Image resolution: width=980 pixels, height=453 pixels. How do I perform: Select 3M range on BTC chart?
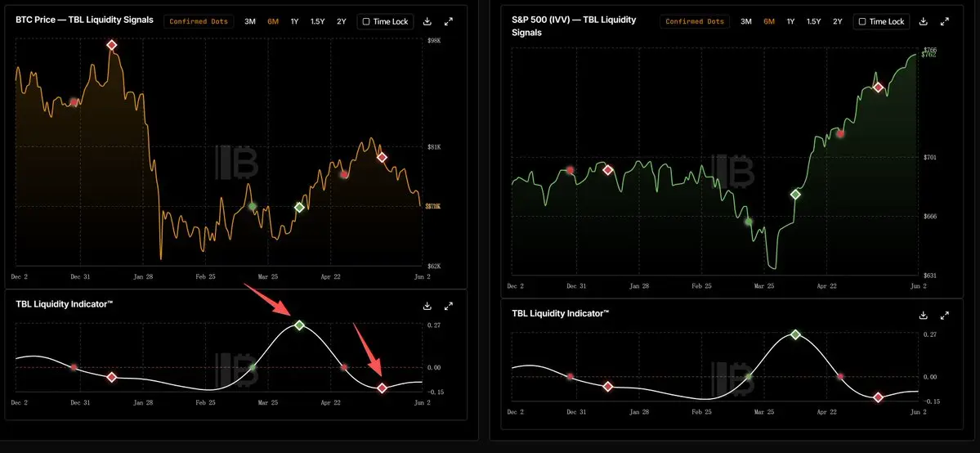(250, 21)
